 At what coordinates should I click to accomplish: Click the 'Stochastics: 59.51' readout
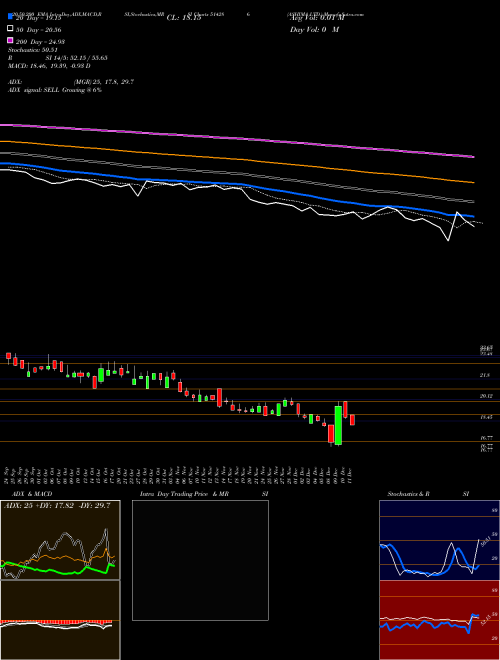[x=32, y=50]
